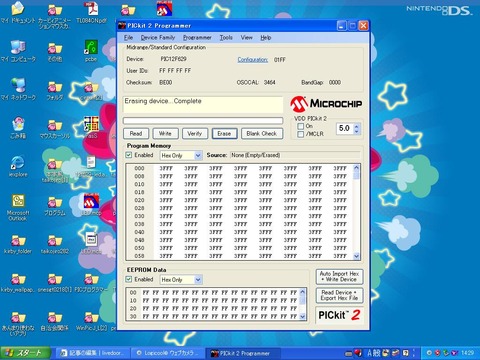Image resolution: width=480 pixels, height=360 pixels.
Task: Click the スタート Start button
Action: pyautogui.click(x=26, y=353)
